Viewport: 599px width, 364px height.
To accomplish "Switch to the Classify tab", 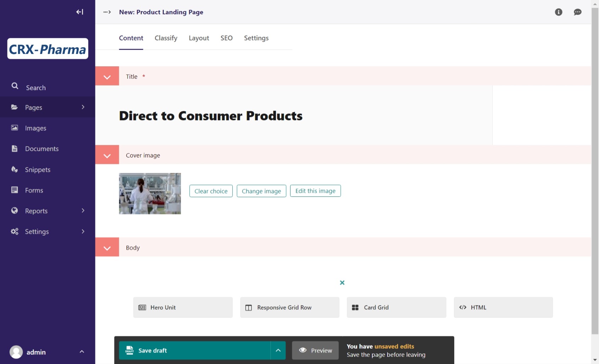I will coord(166,38).
